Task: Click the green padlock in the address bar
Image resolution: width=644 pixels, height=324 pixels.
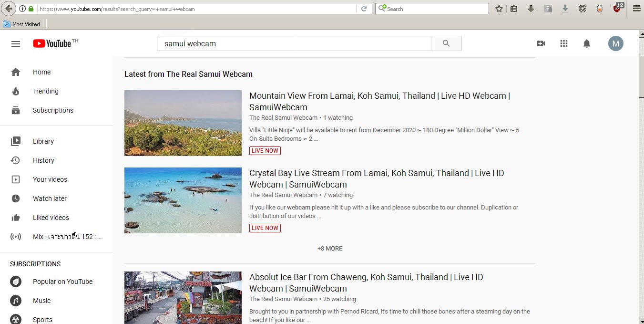Action: coord(31,9)
